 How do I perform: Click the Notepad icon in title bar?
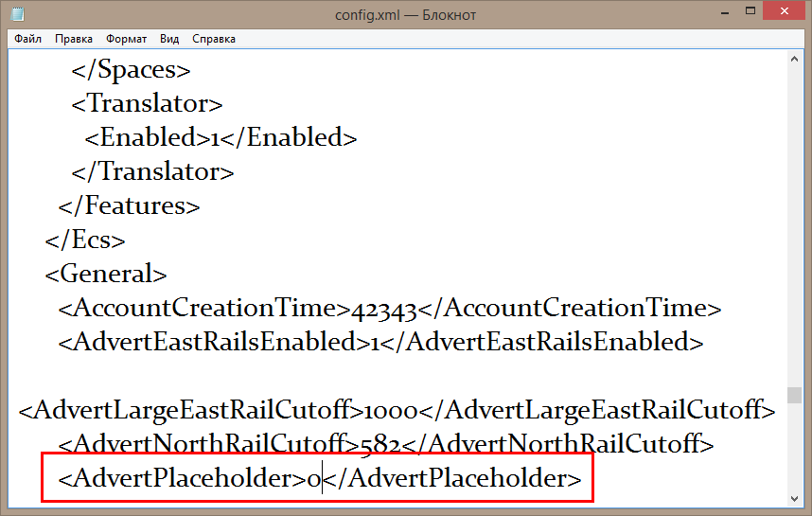point(18,13)
